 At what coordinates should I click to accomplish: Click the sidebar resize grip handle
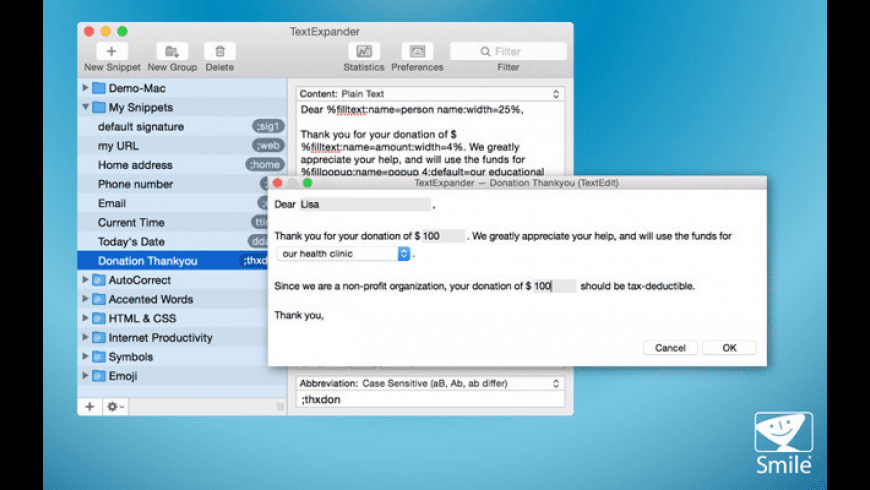[280, 407]
